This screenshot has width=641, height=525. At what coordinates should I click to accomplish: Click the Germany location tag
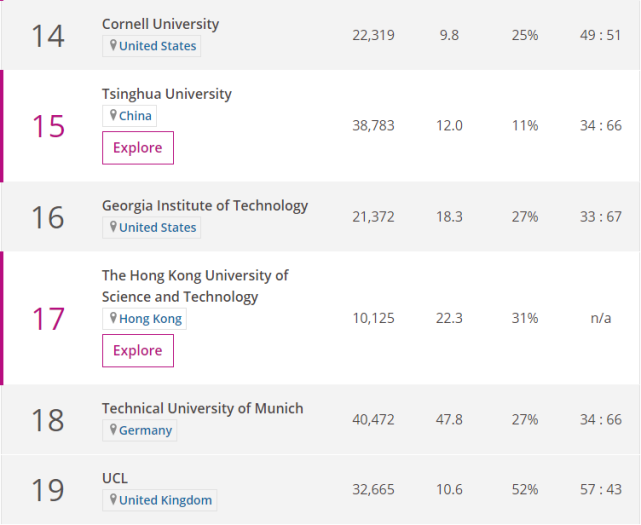click(x=145, y=430)
